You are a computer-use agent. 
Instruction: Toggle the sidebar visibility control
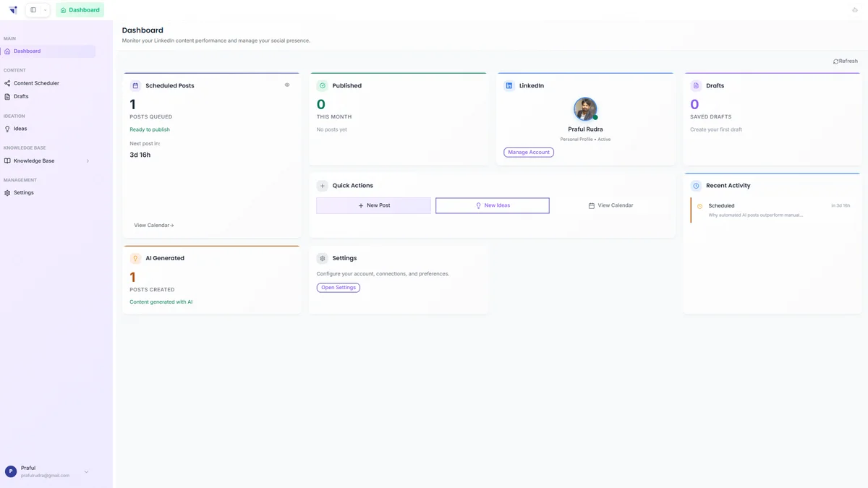pyautogui.click(x=32, y=9)
